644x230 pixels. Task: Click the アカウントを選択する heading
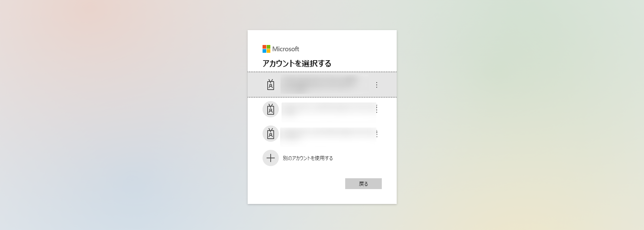[297, 63]
